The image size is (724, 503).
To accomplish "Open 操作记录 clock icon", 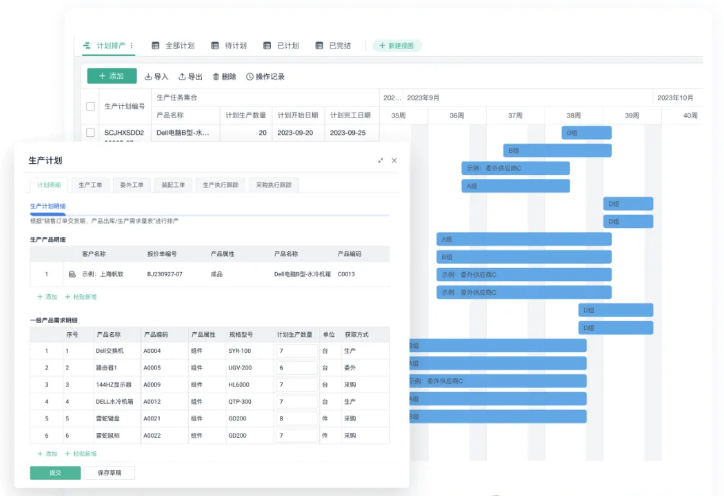I will (x=250, y=76).
